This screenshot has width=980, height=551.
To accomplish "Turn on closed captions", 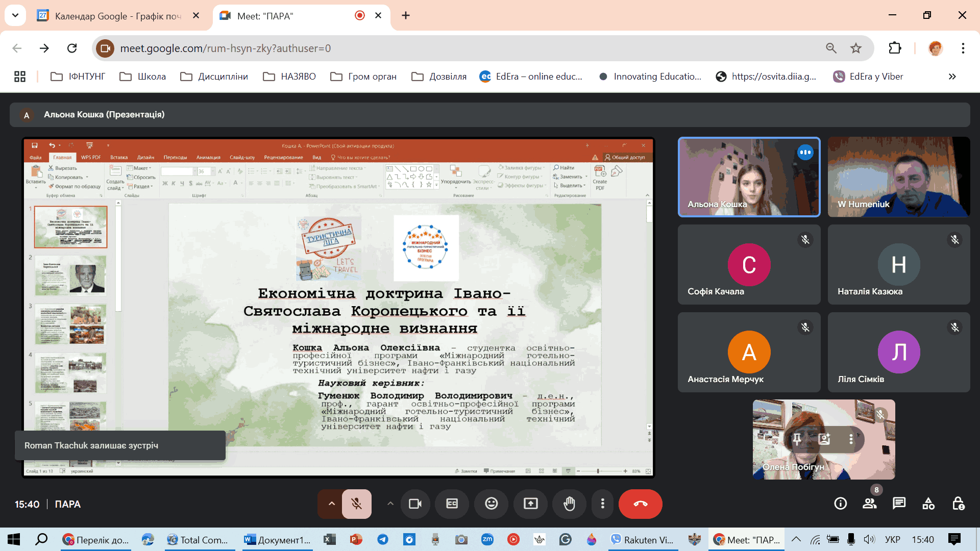I will (x=452, y=504).
